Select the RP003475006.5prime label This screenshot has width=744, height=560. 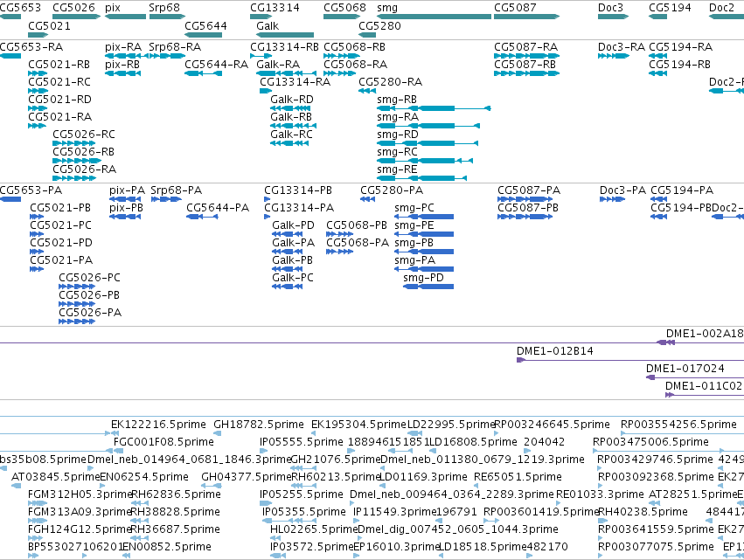point(650,442)
